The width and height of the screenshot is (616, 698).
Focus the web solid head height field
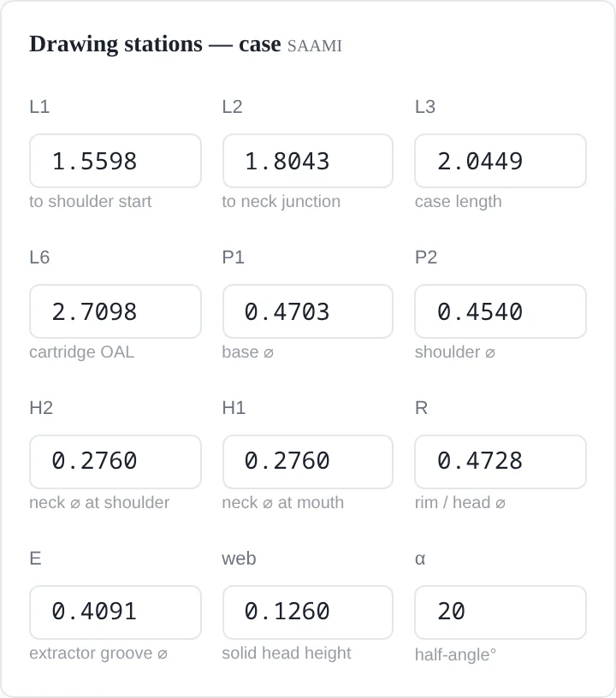pos(307,612)
